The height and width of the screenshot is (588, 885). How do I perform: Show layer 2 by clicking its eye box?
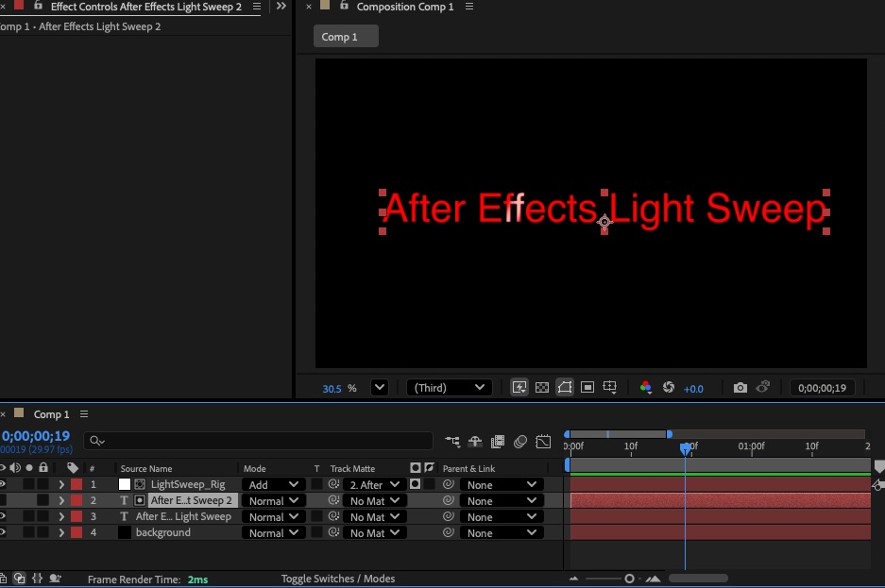(3, 500)
